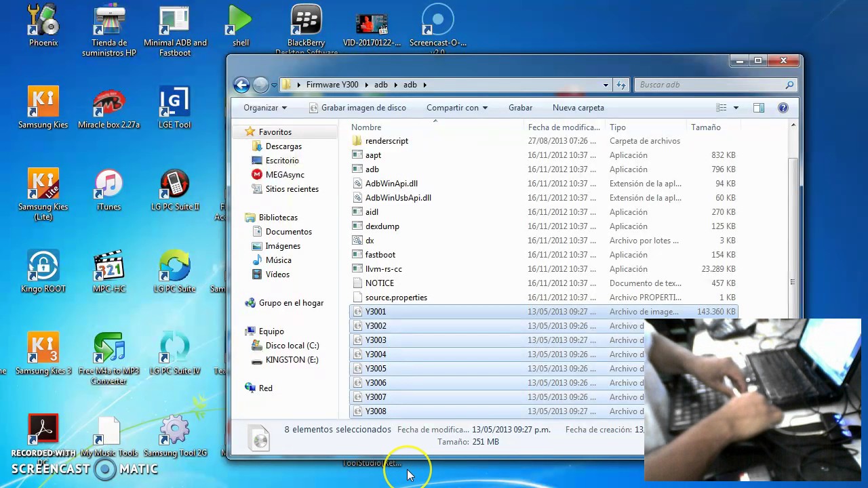Click Grabar imagen de disco
The image size is (868, 488).
[357, 108]
